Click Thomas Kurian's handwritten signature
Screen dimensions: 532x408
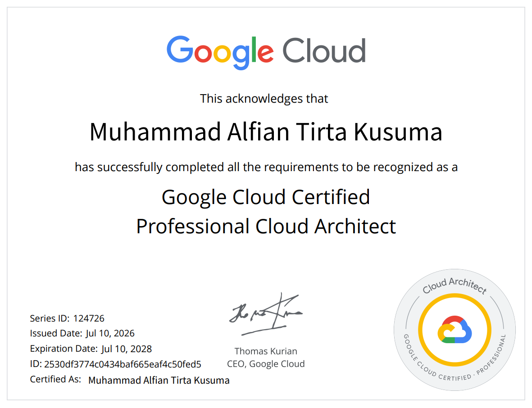click(266, 314)
